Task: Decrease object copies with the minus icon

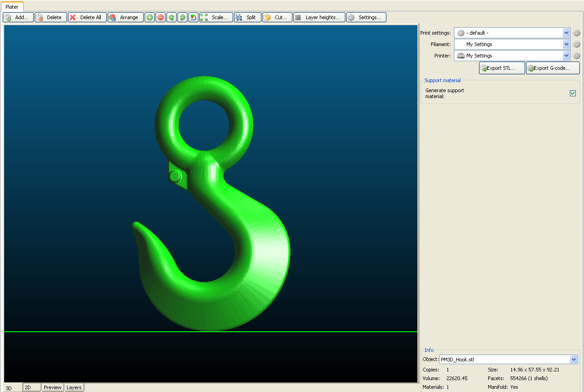Action: click(160, 17)
